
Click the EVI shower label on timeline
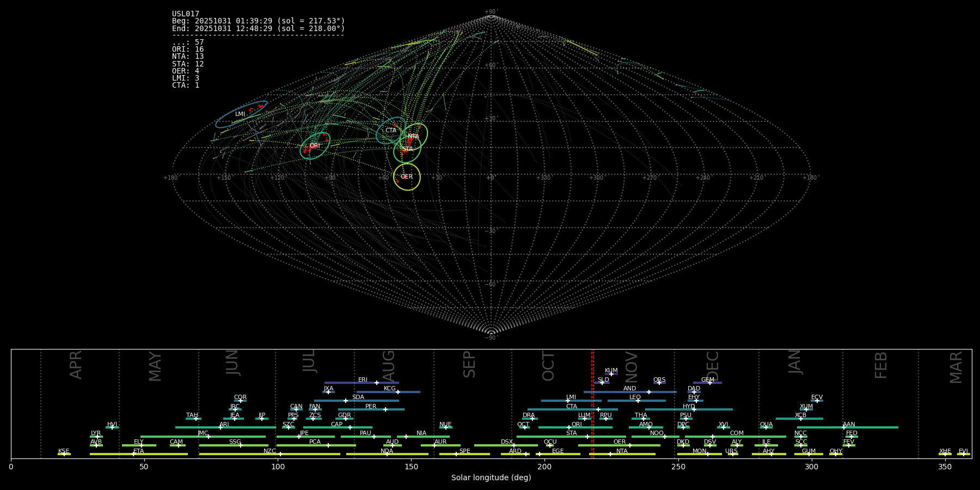963,451
